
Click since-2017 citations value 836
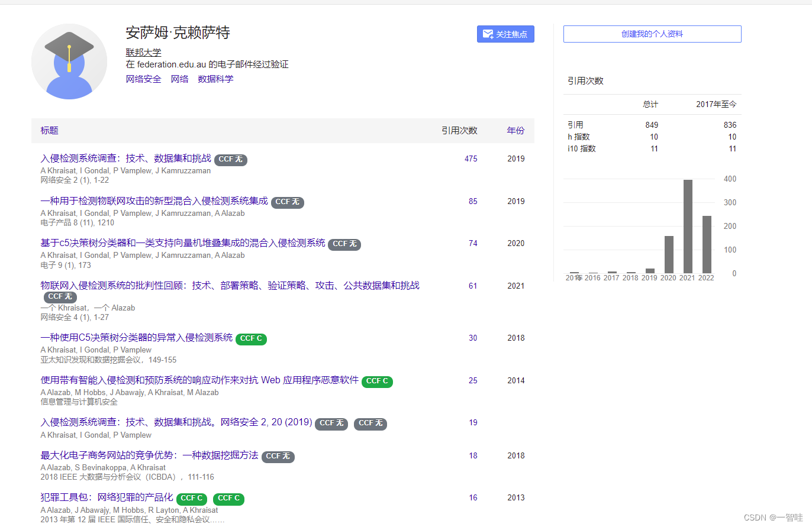(x=730, y=125)
